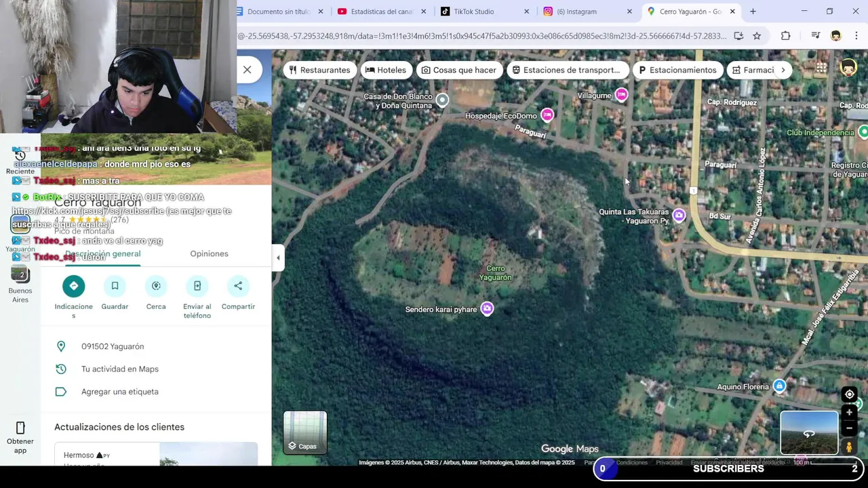Center map on my location
868x488 pixels.
(849, 394)
